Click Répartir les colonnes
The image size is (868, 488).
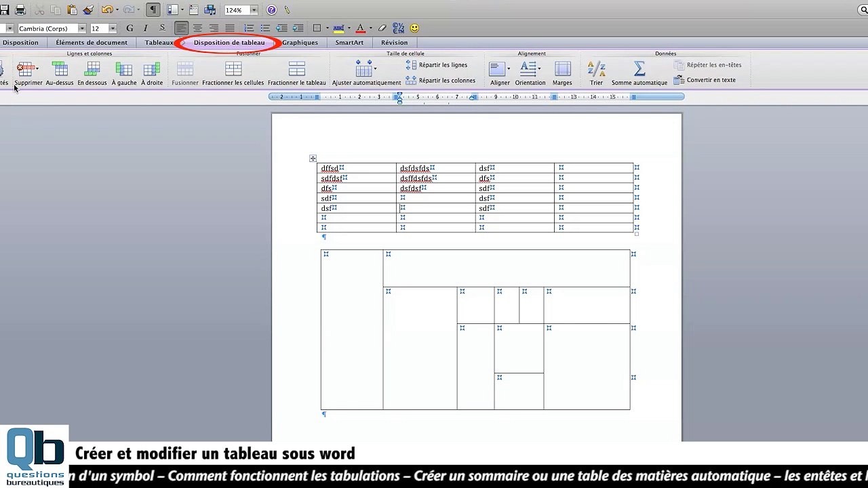[440, 81]
